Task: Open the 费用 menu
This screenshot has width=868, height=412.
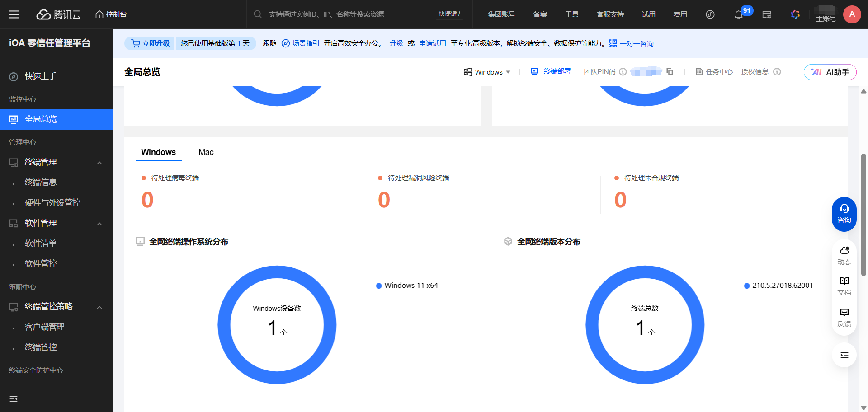Action: [680, 14]
